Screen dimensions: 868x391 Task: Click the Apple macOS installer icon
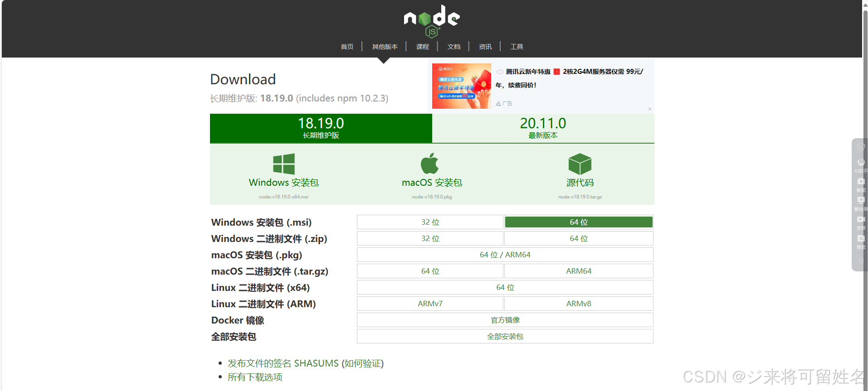click(x=429, y=163)
